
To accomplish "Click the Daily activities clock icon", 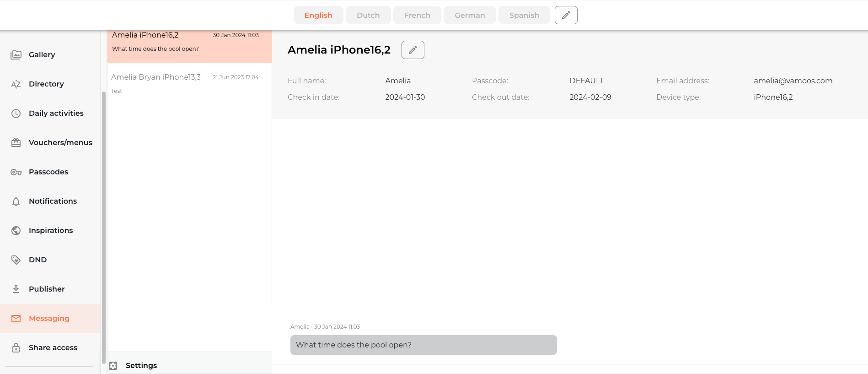I will pyautogui.click(x=16, y=114).
